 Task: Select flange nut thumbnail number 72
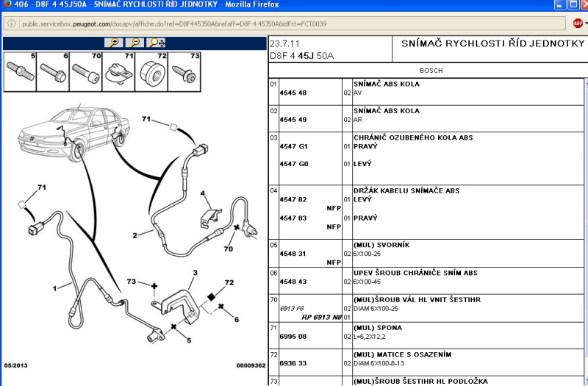click(x=151, y=71)
